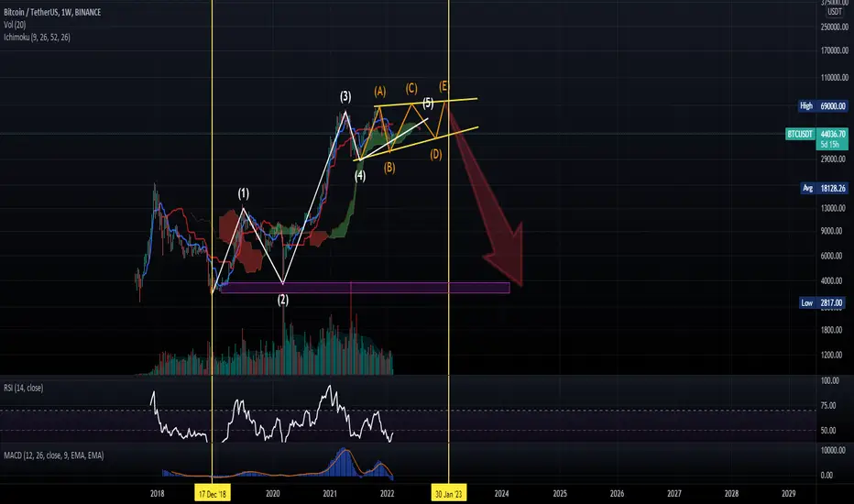Select wave label (3) at the peak

click(x=345, y=97)
